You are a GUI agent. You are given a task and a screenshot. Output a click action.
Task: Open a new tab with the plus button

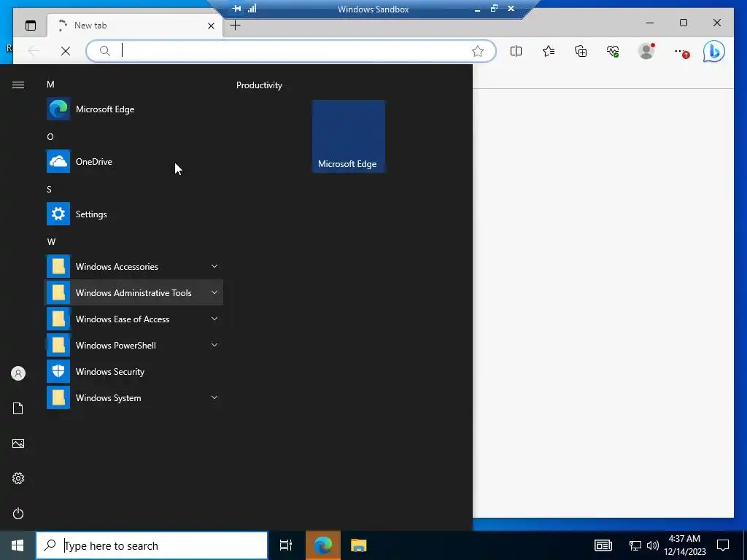236,26
